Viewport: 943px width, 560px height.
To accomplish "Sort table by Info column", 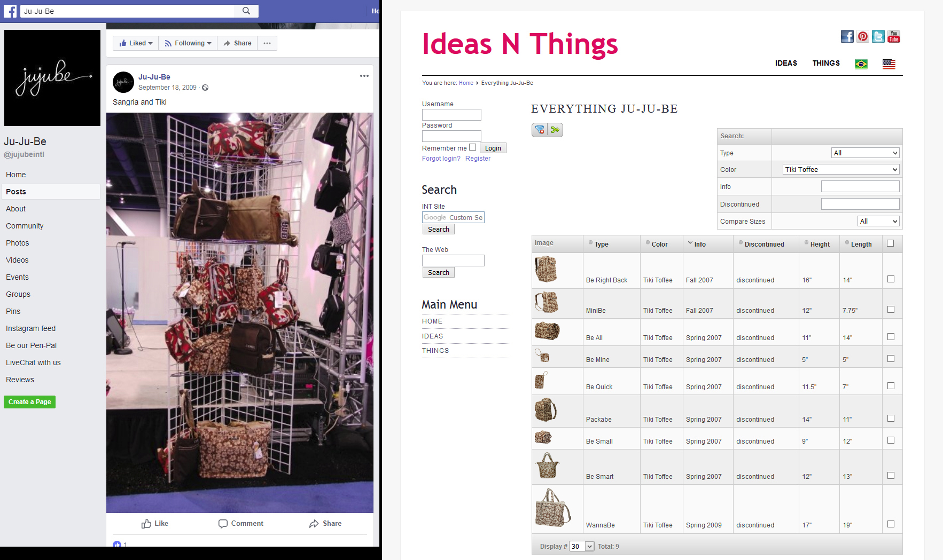I will 699,244.
